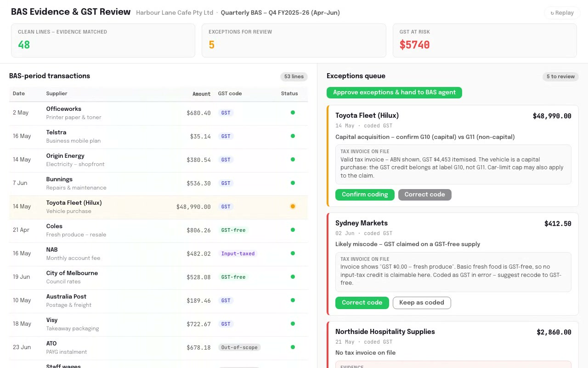Click the status dot for Australia Post
The height and width of the screenshot is (368, 588).
tap(293, 300)
